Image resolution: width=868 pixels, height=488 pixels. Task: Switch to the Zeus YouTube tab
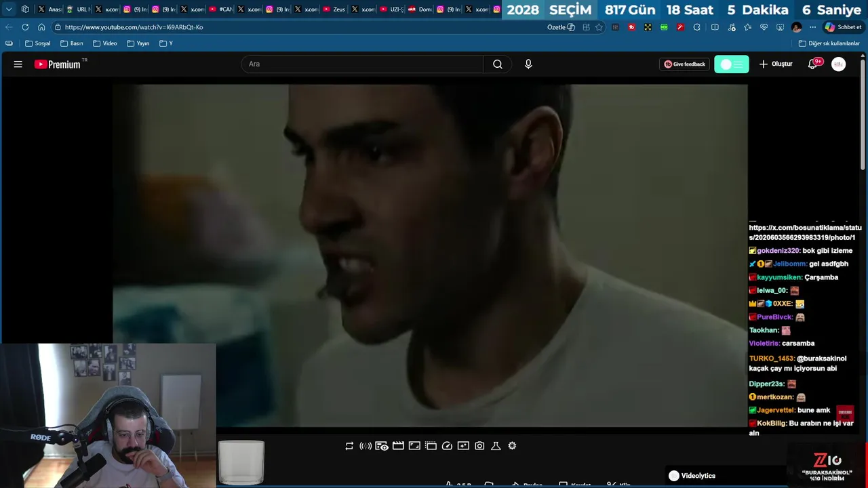pyautogui.click(x=334, y=9)
